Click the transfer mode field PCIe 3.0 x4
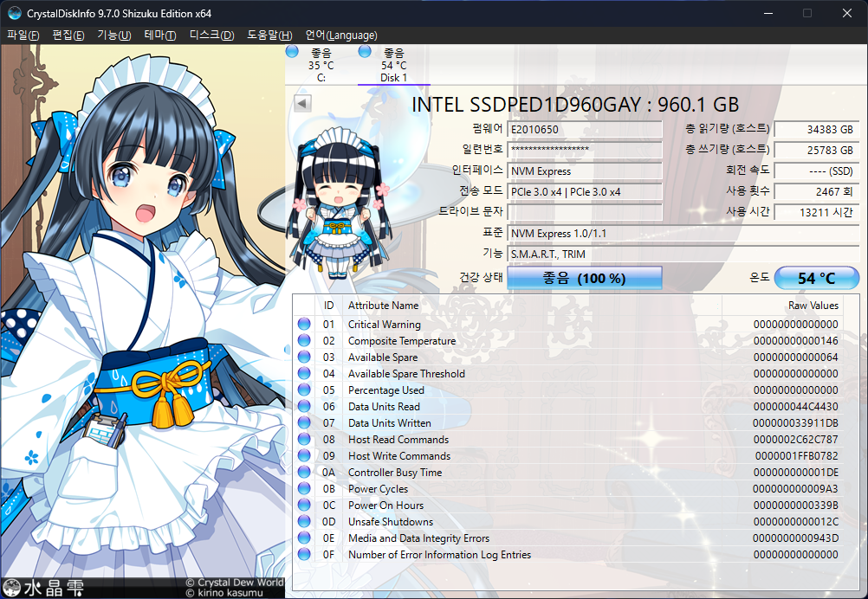The image size is (868, 599). pyautogui.click(x=585, y=191)
